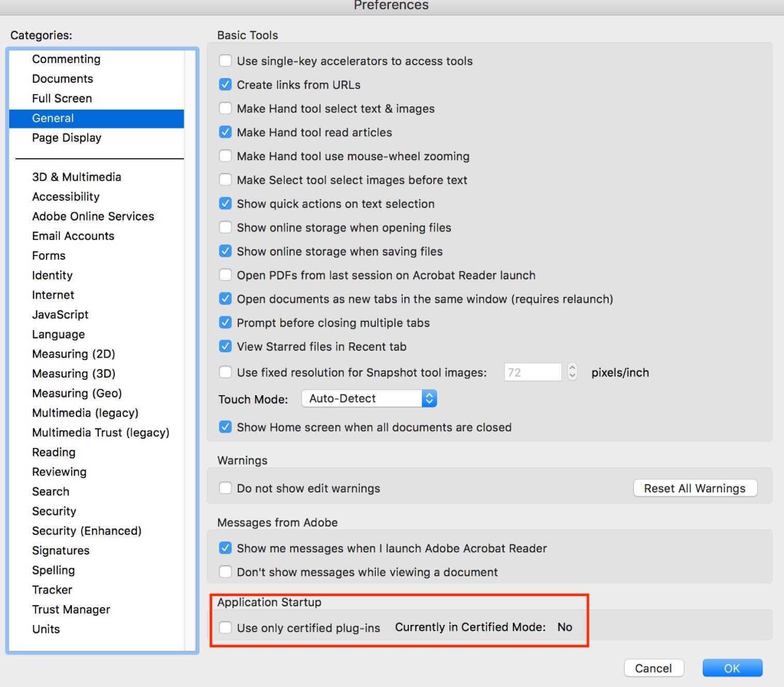Click the Reset All Warnings button
The image size is (784, 687).
694,488
